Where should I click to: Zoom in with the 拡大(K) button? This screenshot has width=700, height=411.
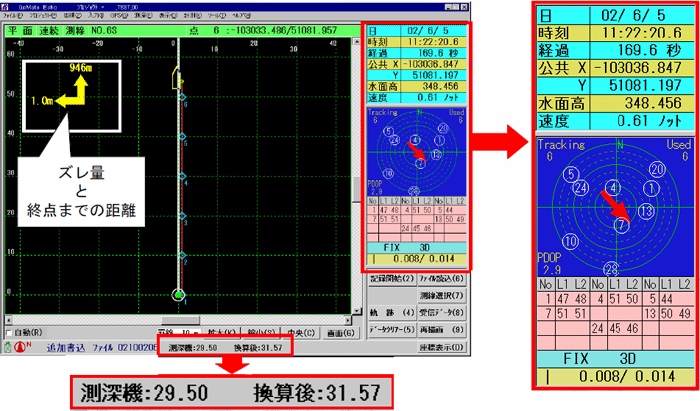click(221, 333)
